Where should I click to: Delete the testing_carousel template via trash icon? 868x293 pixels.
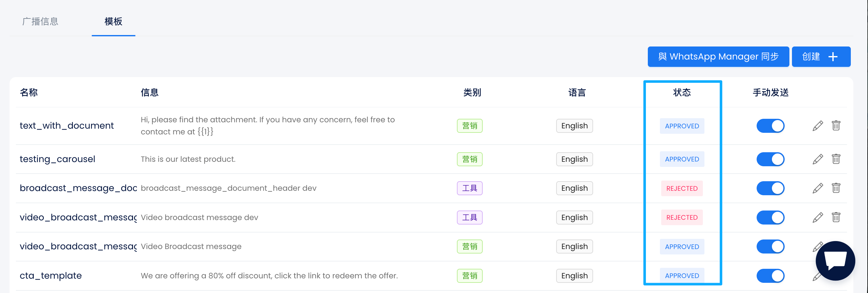(x=836, y=159)
